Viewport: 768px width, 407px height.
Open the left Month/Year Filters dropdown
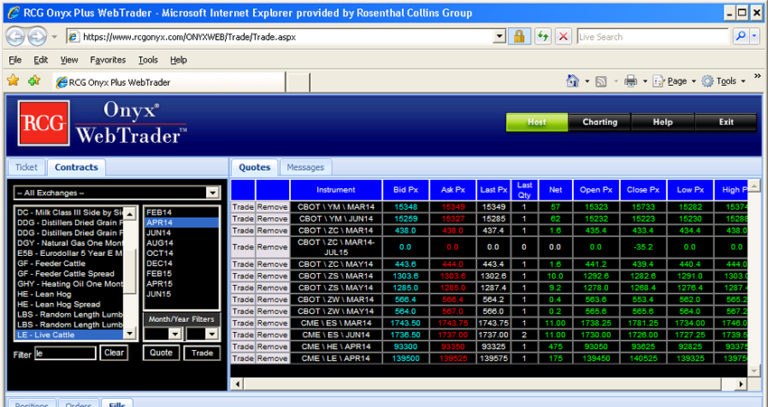(175, 334)
